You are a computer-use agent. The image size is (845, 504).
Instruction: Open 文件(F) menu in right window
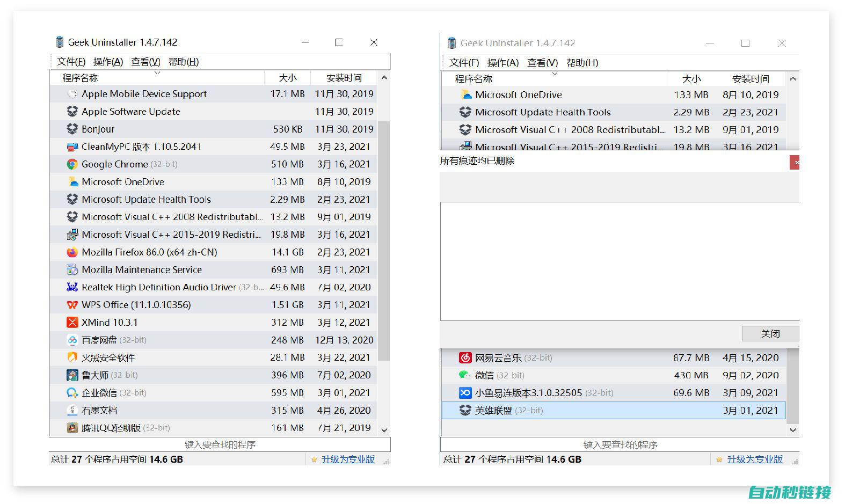[x=464, y=63]
